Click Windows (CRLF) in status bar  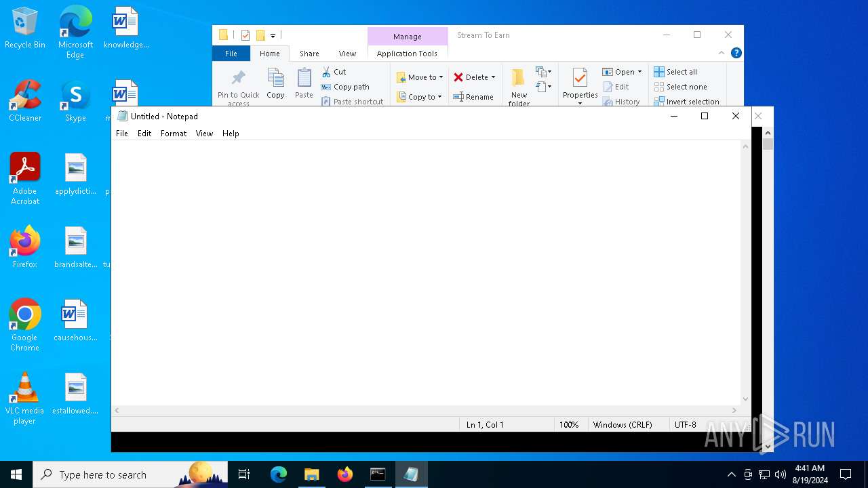tap(623, 425)
